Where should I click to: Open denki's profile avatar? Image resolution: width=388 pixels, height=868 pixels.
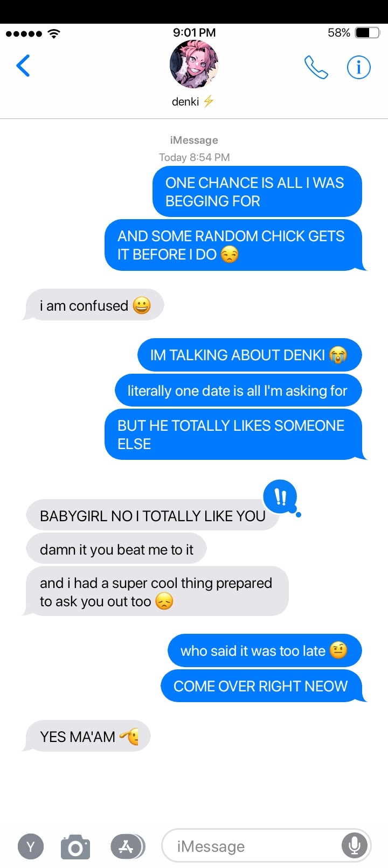tap(194, 65)
